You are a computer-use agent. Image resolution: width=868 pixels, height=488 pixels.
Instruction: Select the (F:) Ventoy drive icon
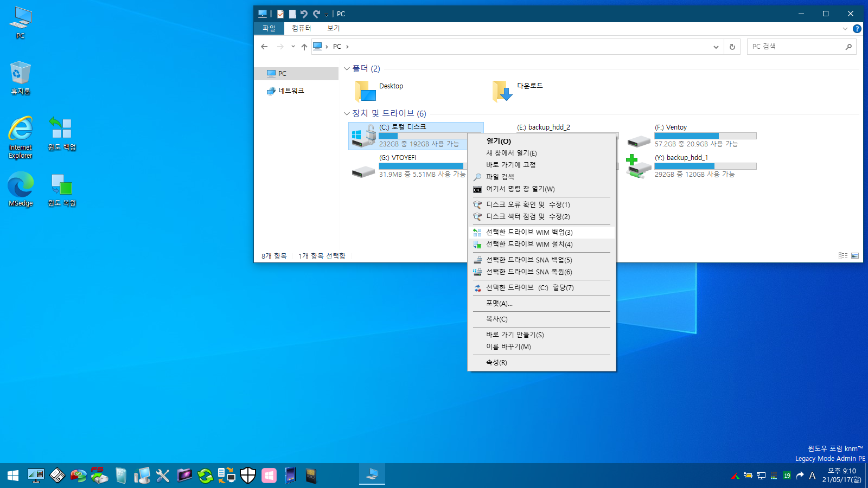coord(639,142)
